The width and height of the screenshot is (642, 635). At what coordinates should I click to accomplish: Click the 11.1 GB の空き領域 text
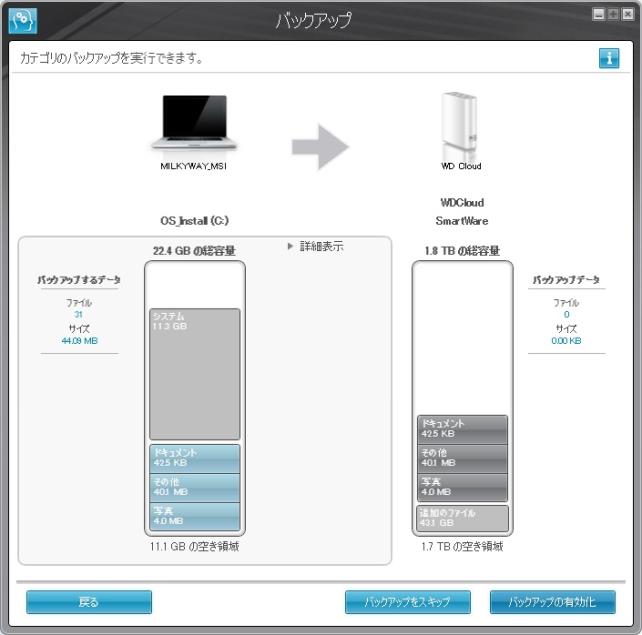coord(194,546)
